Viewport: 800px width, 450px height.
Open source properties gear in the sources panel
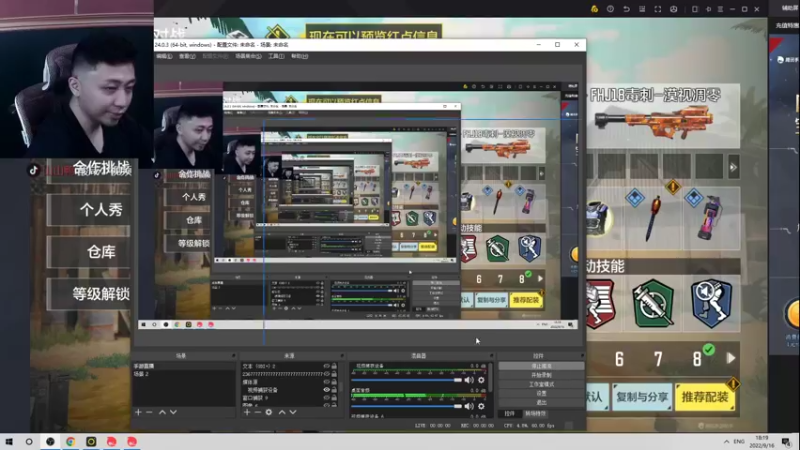click(x=269, y=412)
